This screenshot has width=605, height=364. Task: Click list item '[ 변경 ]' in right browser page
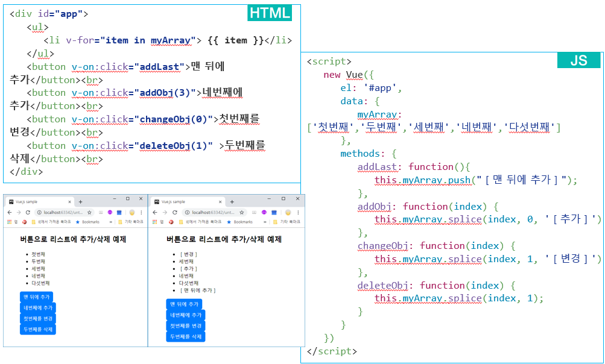(x=188, y=254)
